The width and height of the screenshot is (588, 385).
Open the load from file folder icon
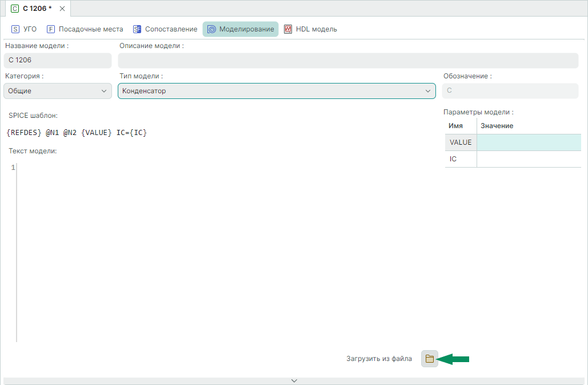[429, 359]
